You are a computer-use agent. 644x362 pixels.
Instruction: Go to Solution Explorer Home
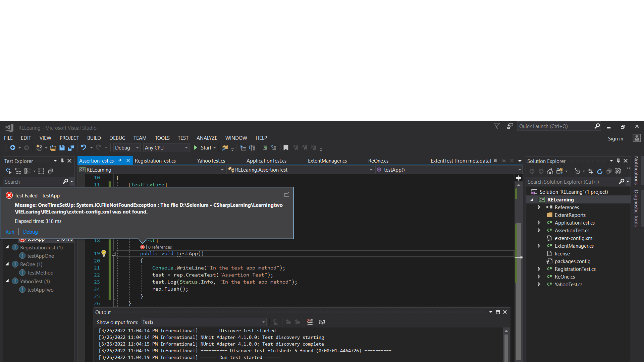(550, 171)
